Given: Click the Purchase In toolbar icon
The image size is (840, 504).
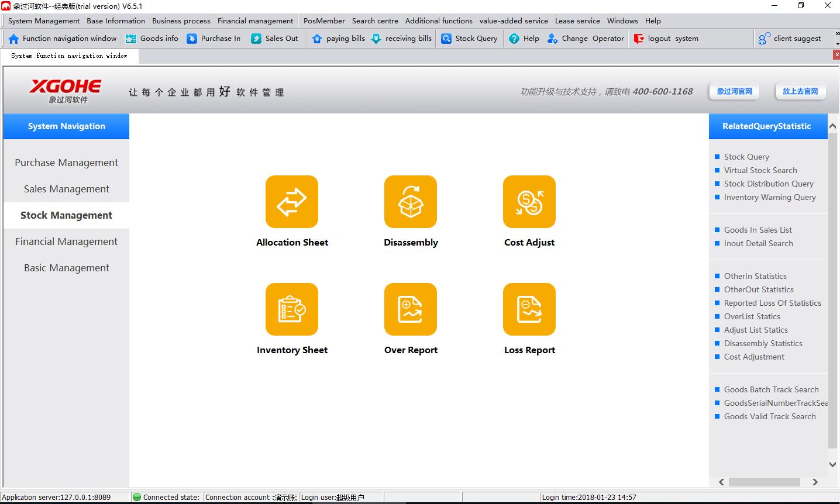Looking at the screenshot, I should click(x=192, y=39).
